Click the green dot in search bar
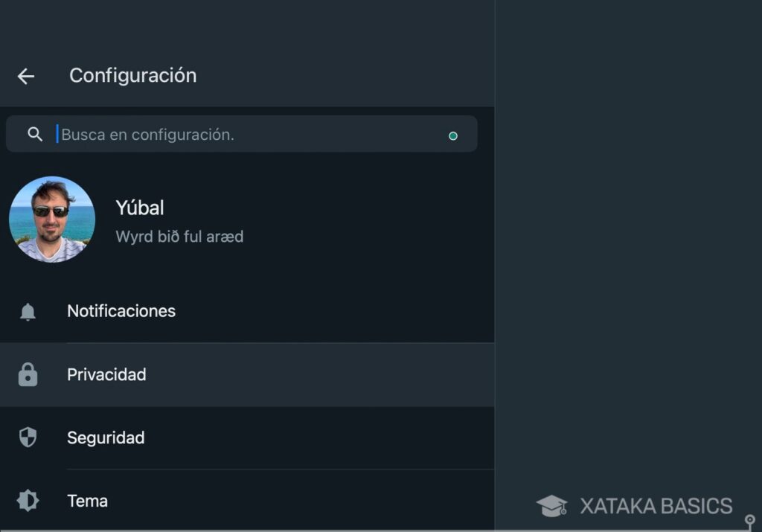This screenshot has width=762, height=532. tap(453, 136)
